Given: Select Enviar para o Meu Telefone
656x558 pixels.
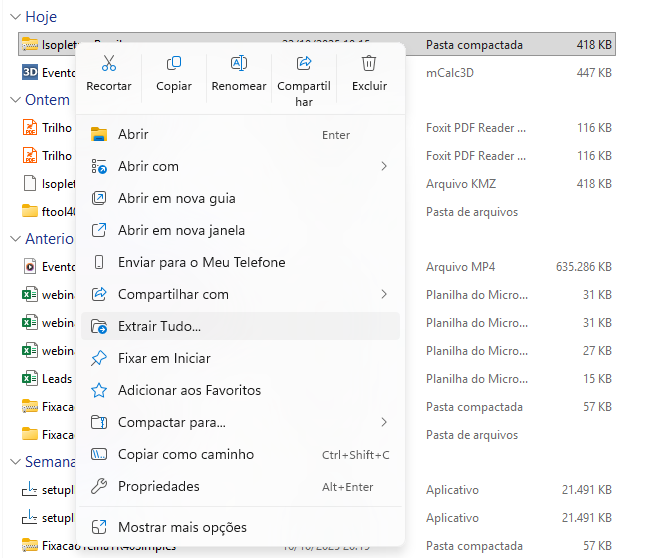Looking at the screenshot, I should click(x=201, y=263).
